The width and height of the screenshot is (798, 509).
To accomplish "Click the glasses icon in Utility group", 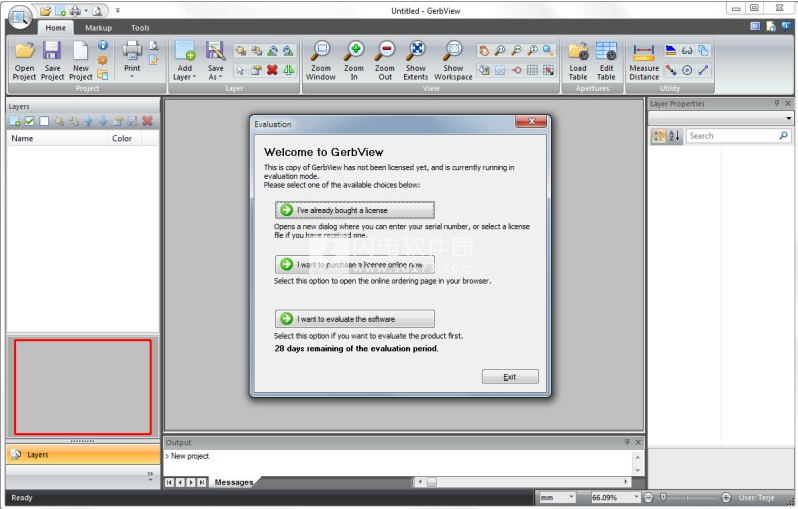I will pyautogui.click(x=687, y=50).
